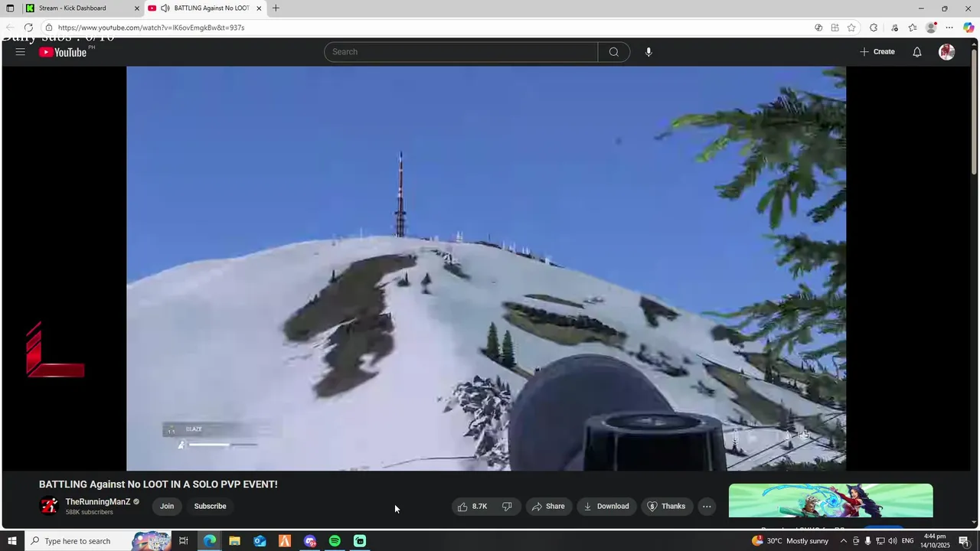Open TheRunningManZ channel avatar

coord(49,506)
